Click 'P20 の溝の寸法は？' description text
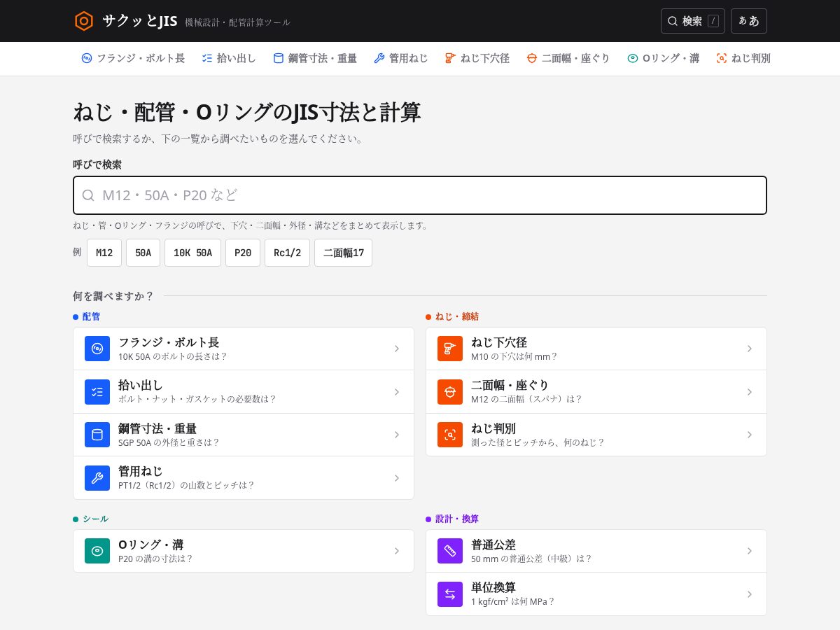840x630 pixels. [155, 559]
